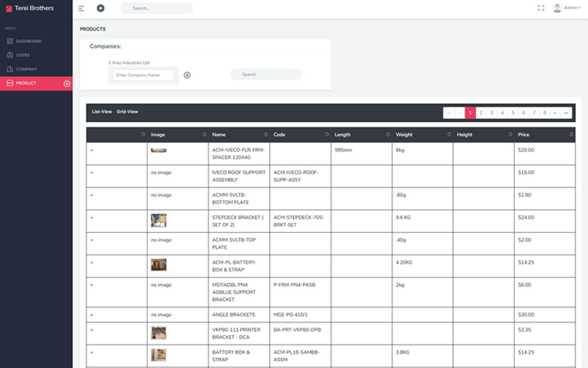This screenshot has width=588, height=368.
Task: Open the Stepdeck Bracket product thumbnail
Action: tap(158, 220)
